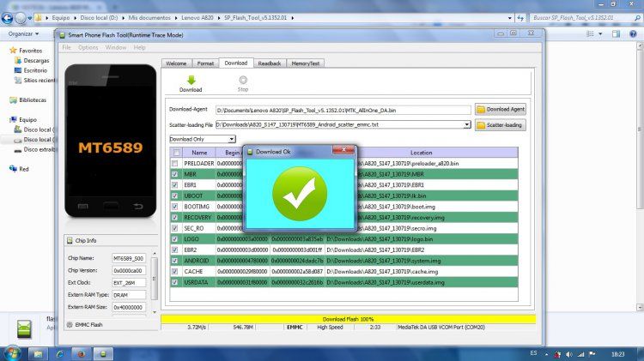Click the Stop icon in toolbar
This screenshot has width=644, height=361.
243,80
